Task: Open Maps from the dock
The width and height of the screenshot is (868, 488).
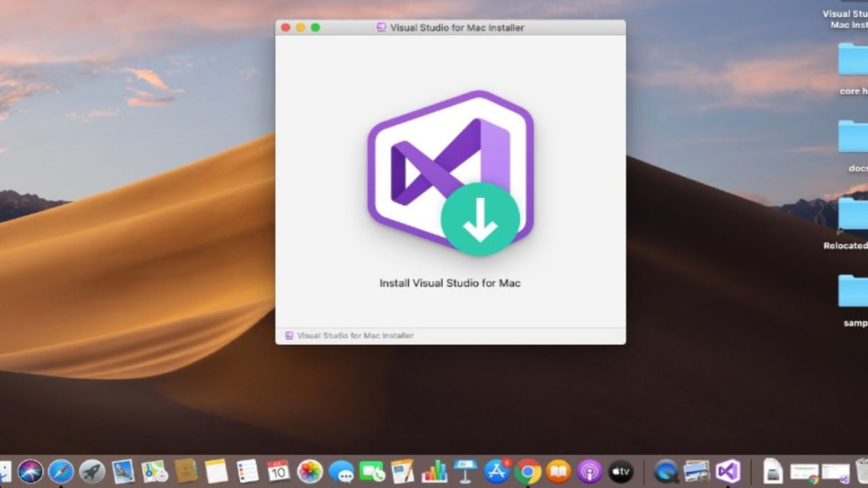Action: (x=154, y=470)
